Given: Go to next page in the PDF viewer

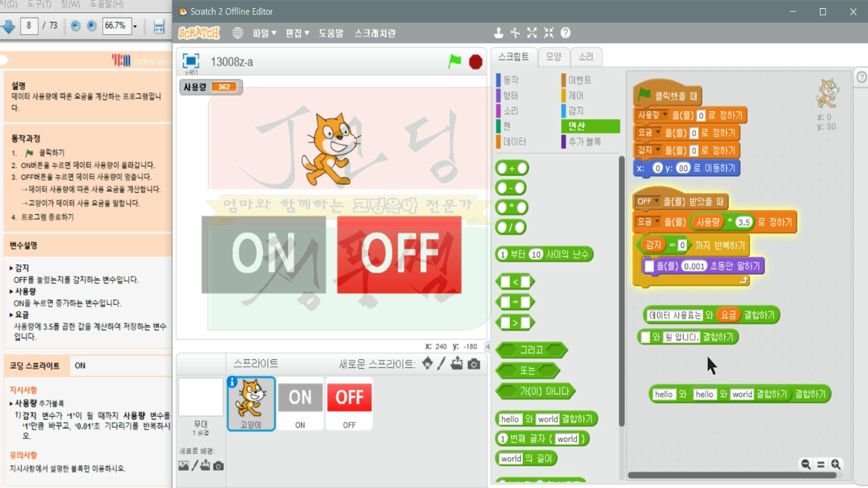Looking at the screenshot, I should pyautogui.click(x=8, y=26).
